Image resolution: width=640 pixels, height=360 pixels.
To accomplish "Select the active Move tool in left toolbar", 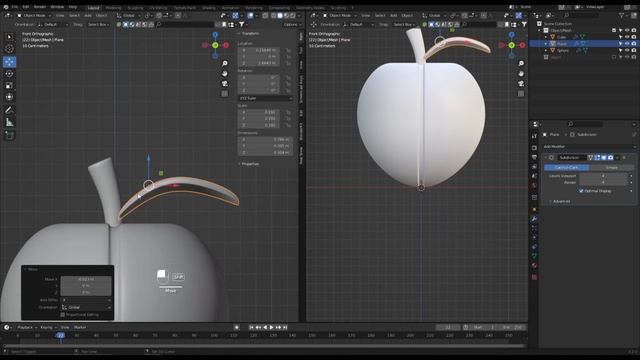I will point(9,62).
